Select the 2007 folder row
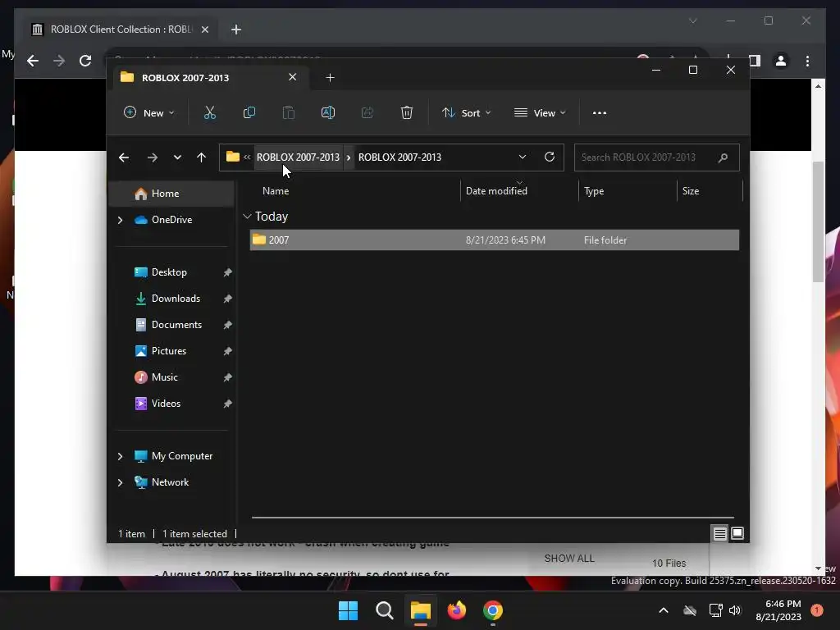This screenshot has width=840, height=630. [495, 240]
